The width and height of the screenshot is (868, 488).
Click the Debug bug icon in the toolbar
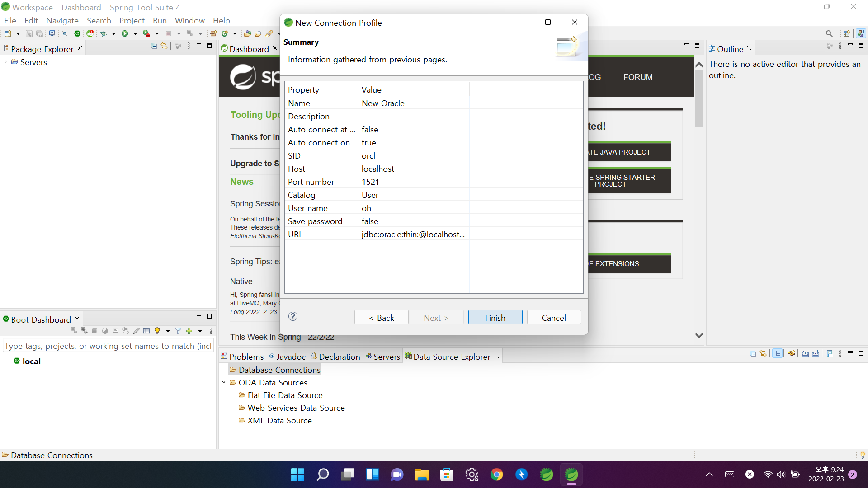pyautogui.click(x=104, y=33)
